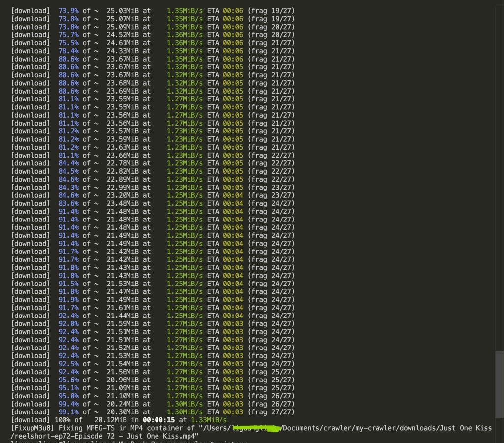Click the '24.61MiB' size value
Image resolution: width=504 pixels, height=443 pixels.
click(x=123, y=43)
